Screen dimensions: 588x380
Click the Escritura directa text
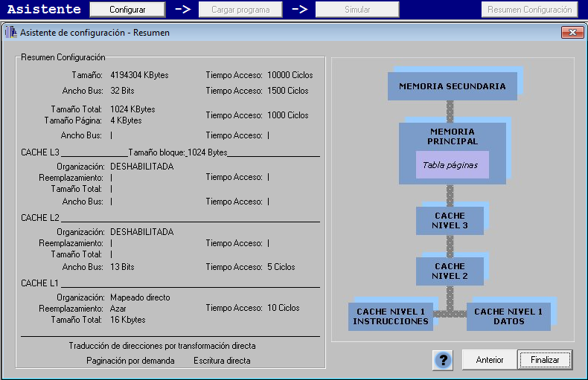[222, 361]
